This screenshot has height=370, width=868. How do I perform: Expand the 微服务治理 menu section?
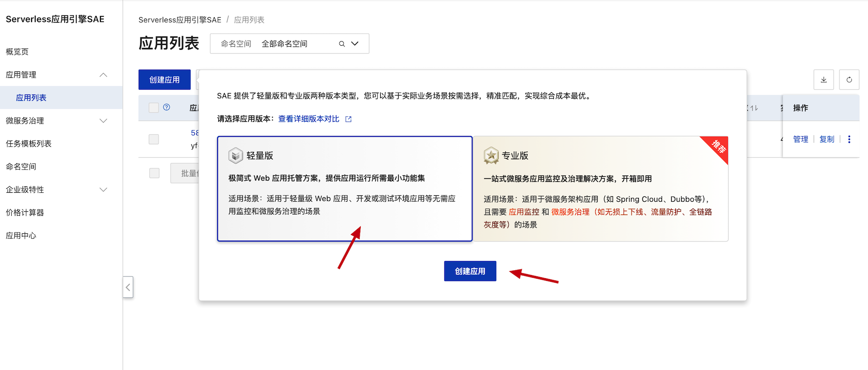103,121
